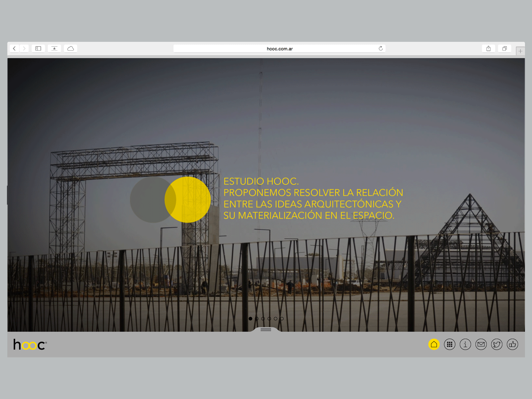This screenshot has width=532, height=399.
Task: Go forward with the browser forward arrow
Action: click(24, 49)
